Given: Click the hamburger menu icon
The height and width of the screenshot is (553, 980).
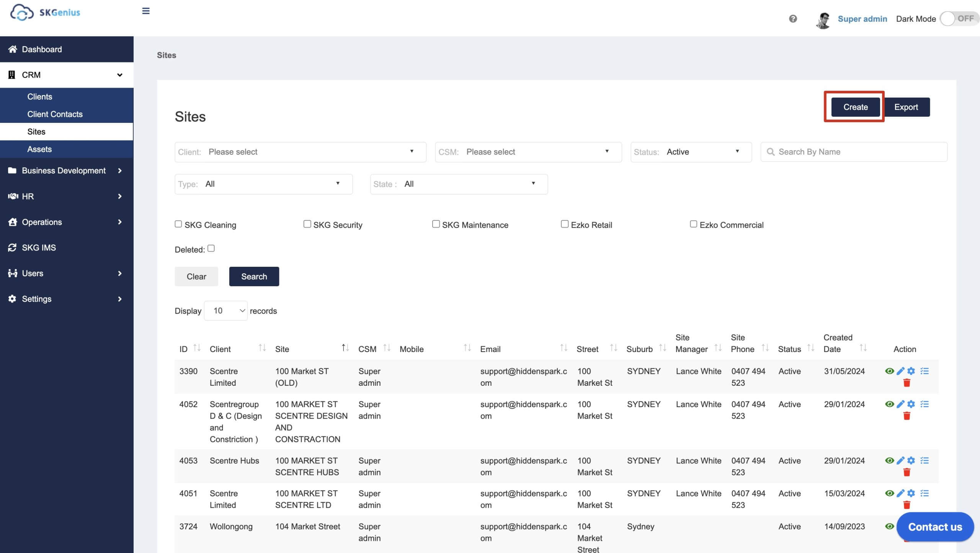Looking at the screenshot, I should click(x=146, y=11).
